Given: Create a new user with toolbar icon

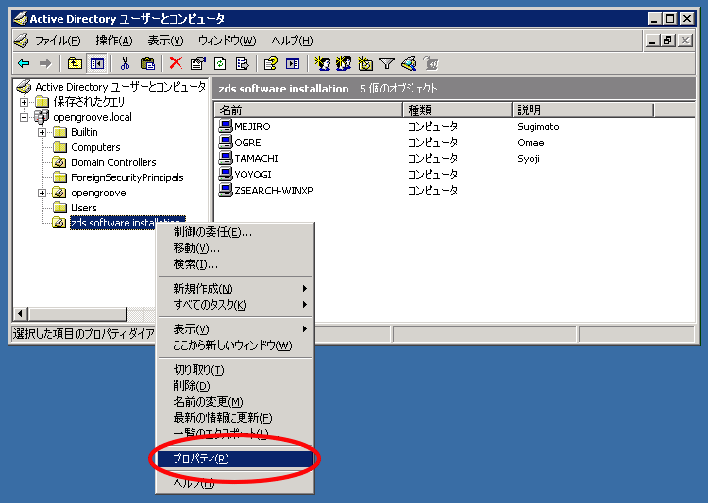Looking at the screenshot, I should [x=322, y=64].
